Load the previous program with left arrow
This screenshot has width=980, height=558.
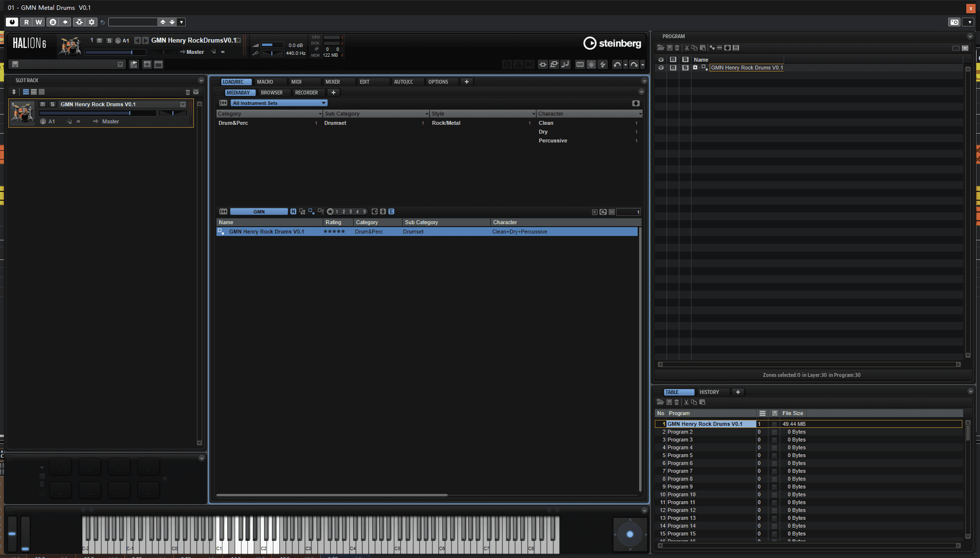click(138, 41)
